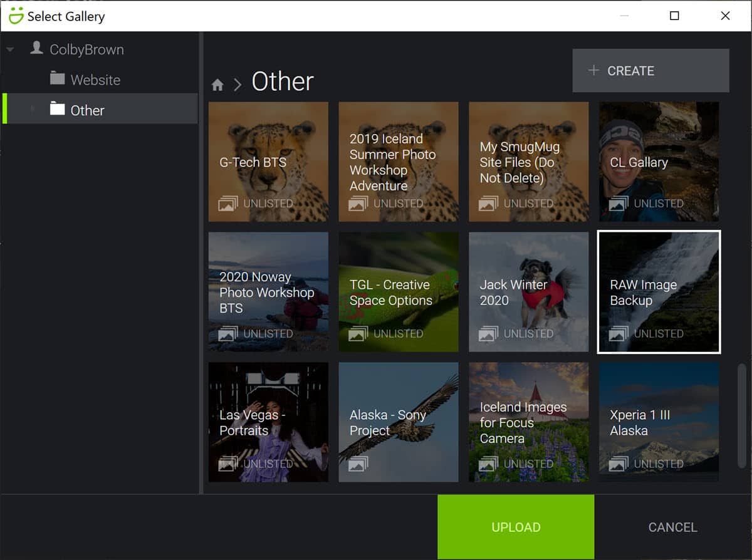
Task: Select TGL - Creative Space Options gallery
Action: coord(399,292)
